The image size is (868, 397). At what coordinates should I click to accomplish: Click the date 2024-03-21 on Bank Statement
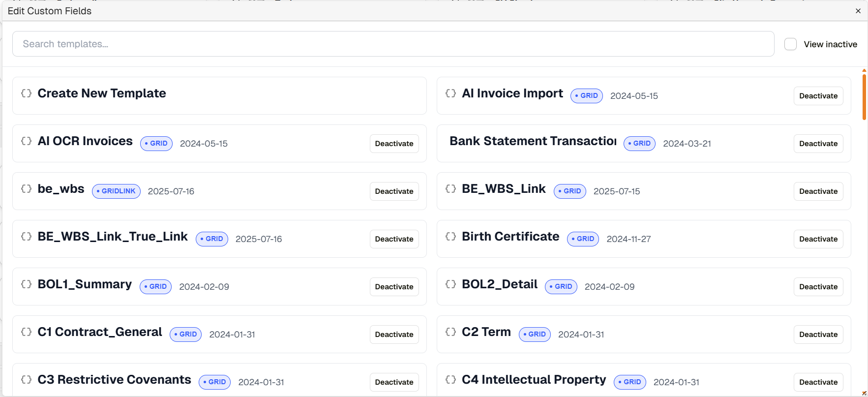687,144
